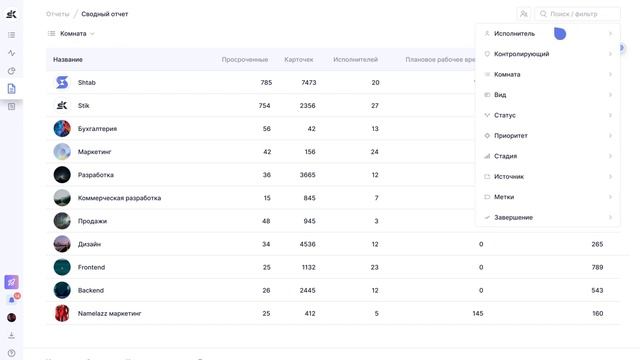Open Стадия filter submenu
Viewport: 640px width, 360px height.
point(548,156)
